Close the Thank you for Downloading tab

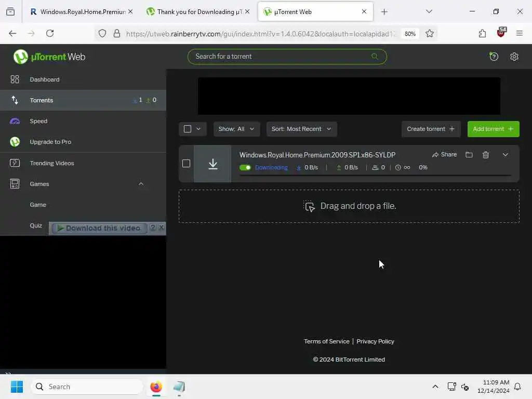[247, 11]
